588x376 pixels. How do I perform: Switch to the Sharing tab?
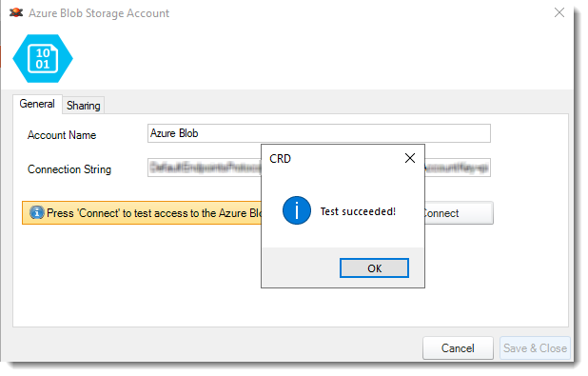(83, 106)
